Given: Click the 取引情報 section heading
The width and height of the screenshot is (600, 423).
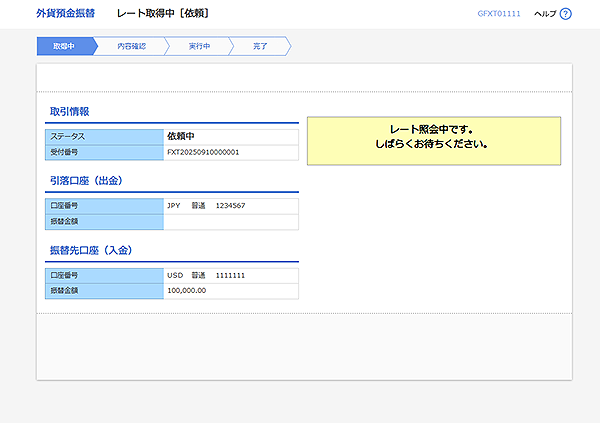Looking at the screenshot, I should point(70,111).
